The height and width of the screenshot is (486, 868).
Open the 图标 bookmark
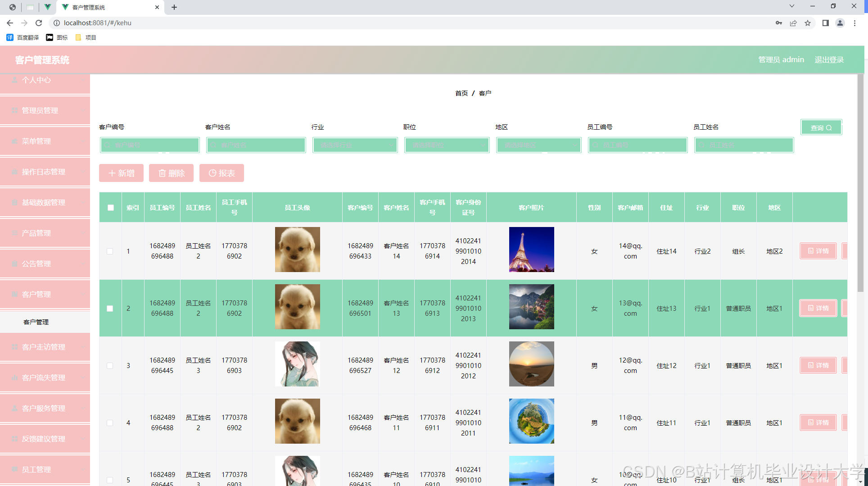click(x=57, y=37)
